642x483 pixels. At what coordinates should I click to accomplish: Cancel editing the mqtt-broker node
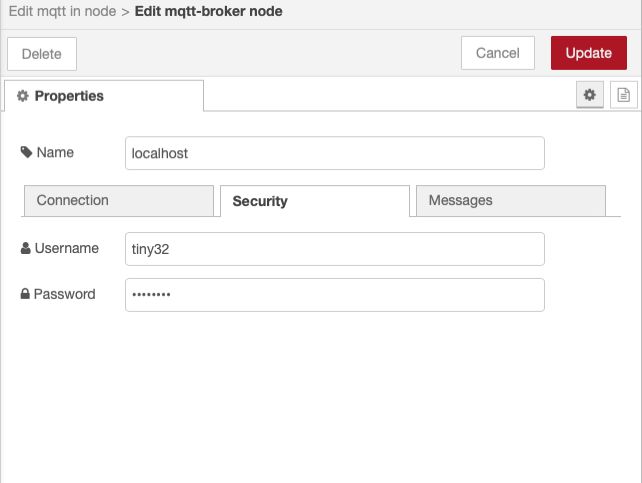497,53
